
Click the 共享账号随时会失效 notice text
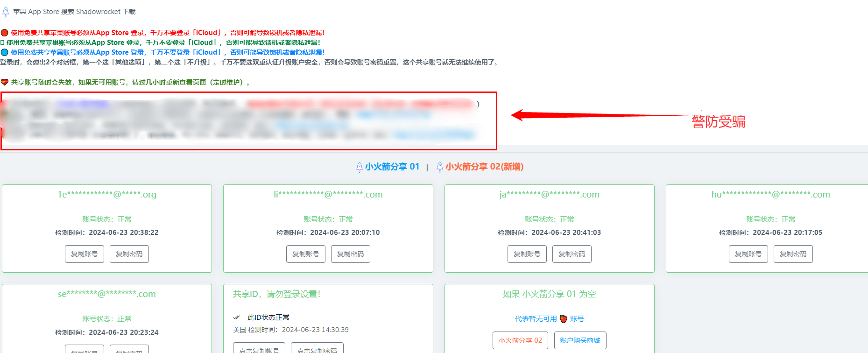[x=131, y=82]
